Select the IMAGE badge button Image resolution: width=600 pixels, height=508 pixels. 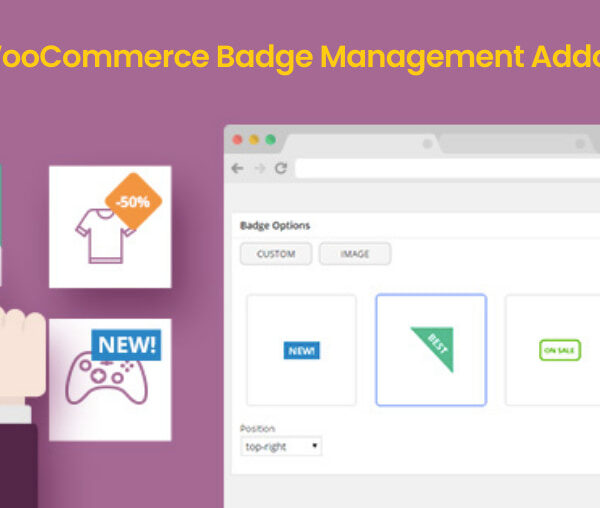pyautogui.click(x=355, y=254)
